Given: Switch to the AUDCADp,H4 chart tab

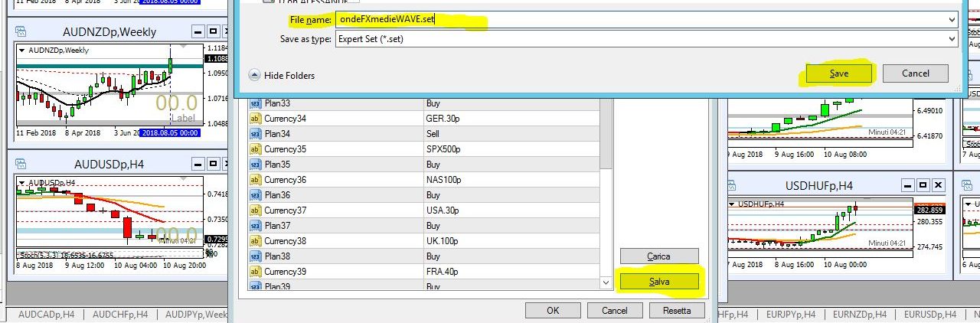Looking at the screenshot, I should point(46,315).
